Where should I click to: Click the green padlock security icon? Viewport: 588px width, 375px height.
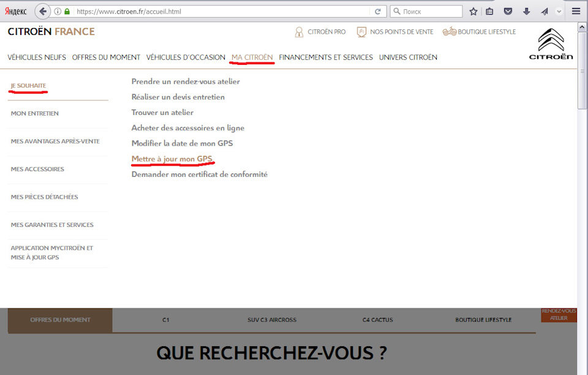point(67,12)
